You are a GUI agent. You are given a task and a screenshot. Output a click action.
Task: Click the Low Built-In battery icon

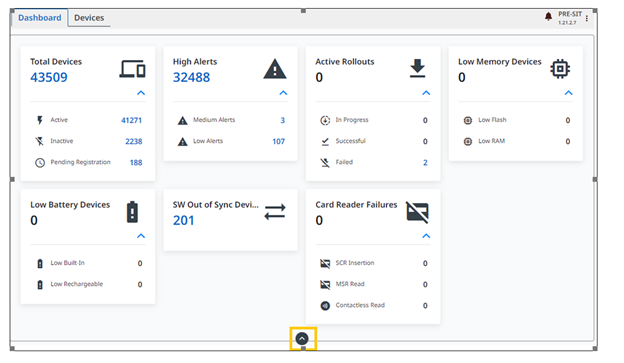point(40,263)
